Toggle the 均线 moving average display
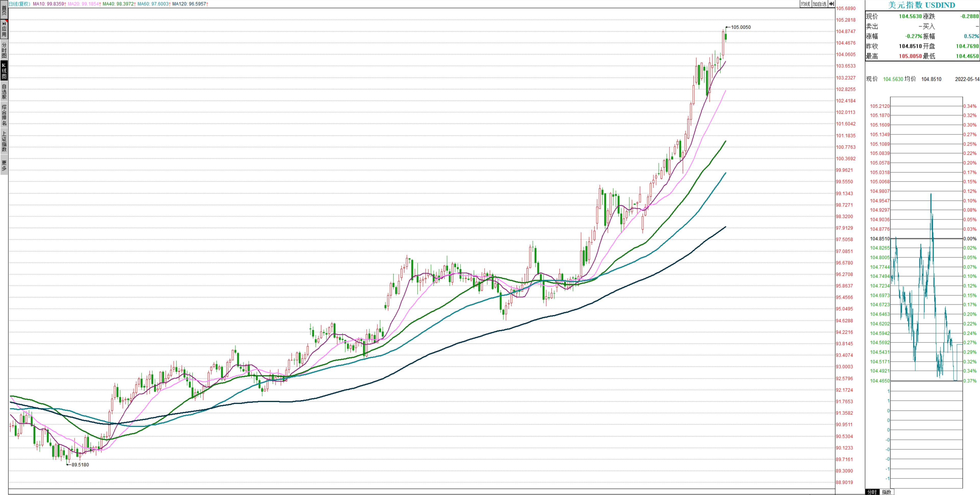The image size is (980, 495). tap(805, 4)
